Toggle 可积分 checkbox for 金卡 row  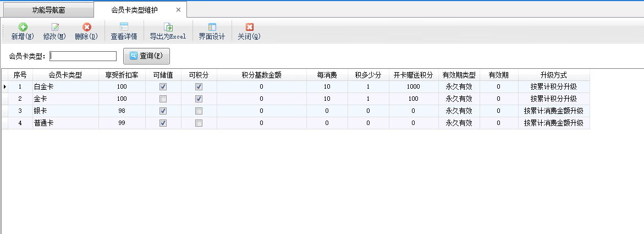199,99
